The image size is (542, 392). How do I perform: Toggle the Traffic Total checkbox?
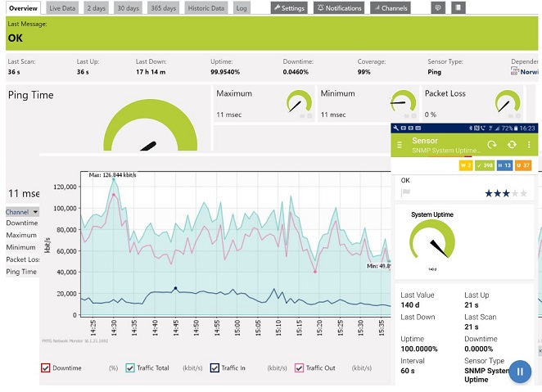click(130, 367)
